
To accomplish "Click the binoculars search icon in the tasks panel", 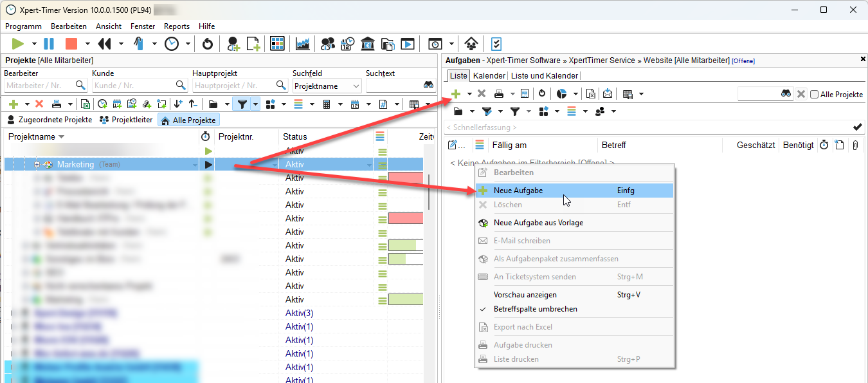I will pyautogui.click(x=786, y=94).
